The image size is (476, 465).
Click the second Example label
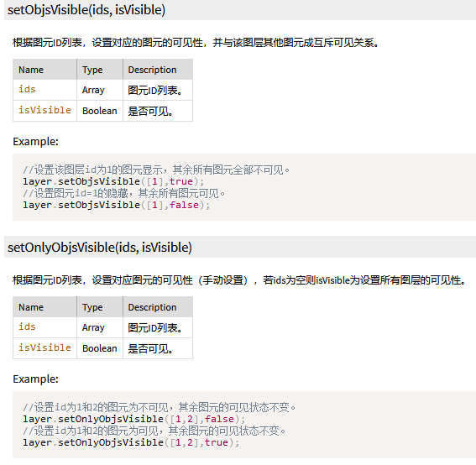[35, 379]
